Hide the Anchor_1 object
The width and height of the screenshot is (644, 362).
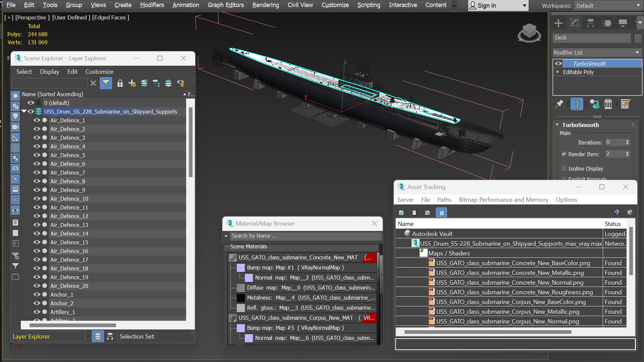click(37, 295)
